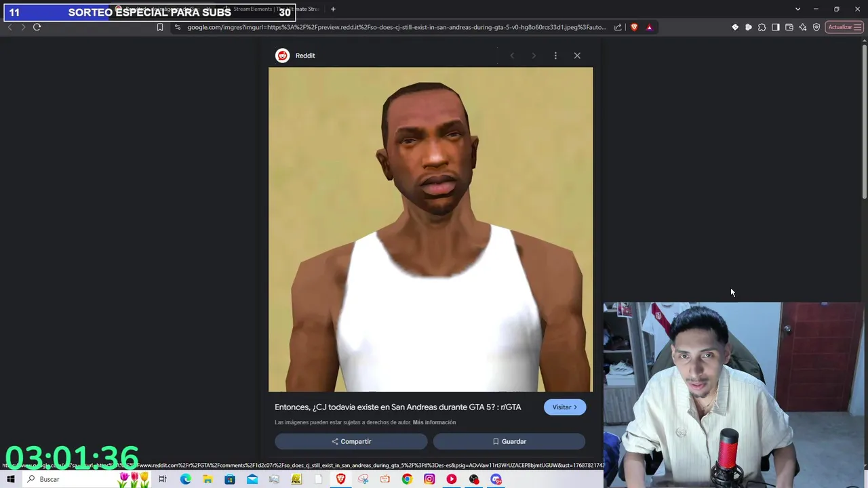Click the URL address field
Screen dimensions: 868x488
[x=397, y=27]
